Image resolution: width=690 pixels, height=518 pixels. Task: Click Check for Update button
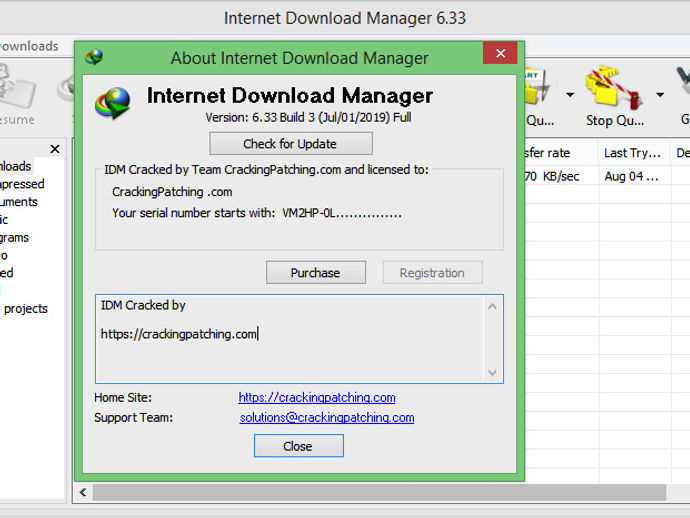pos(291,143)
